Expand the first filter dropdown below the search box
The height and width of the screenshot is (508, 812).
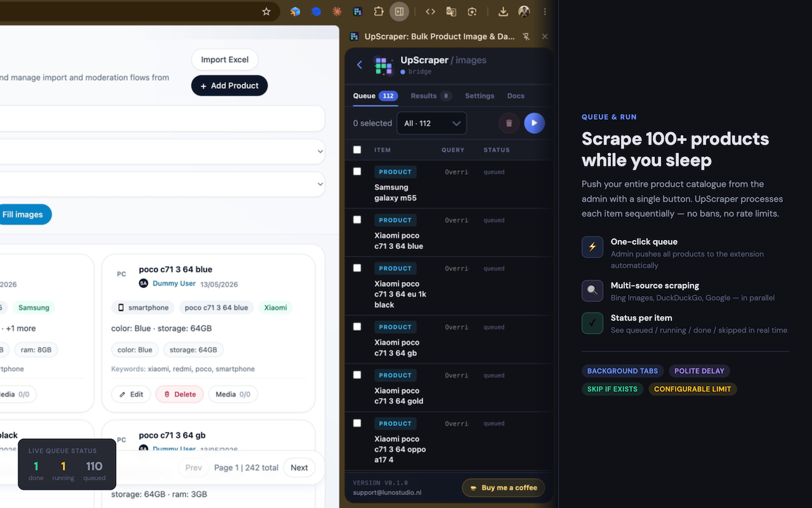point(162,152)
